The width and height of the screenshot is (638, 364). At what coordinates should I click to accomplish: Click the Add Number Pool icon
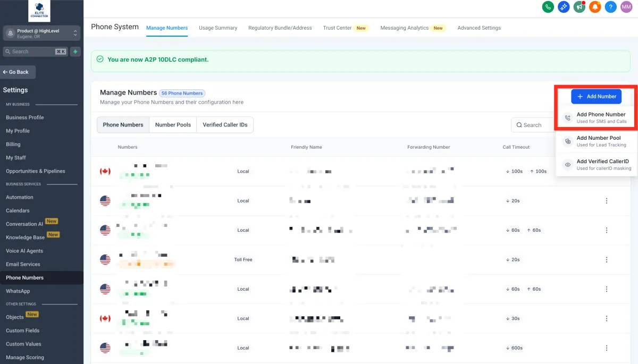pyautogui.click(x=568, y=141)
